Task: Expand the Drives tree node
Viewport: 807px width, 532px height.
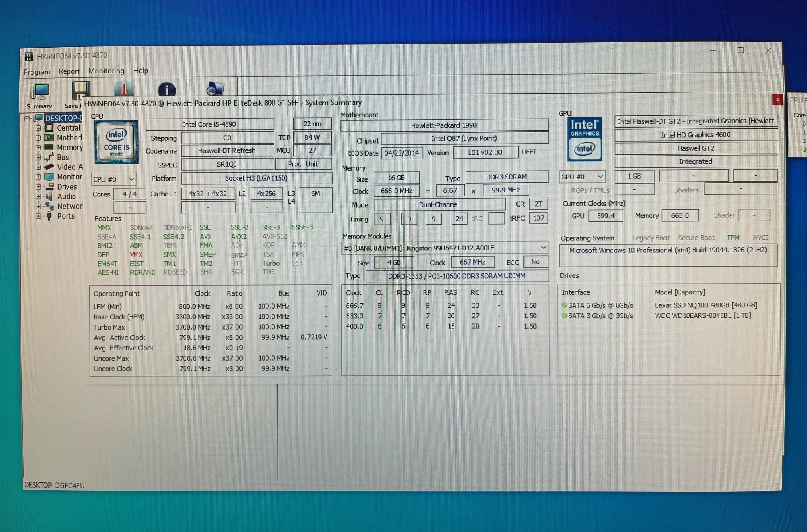Action: [x=38, y=187]
